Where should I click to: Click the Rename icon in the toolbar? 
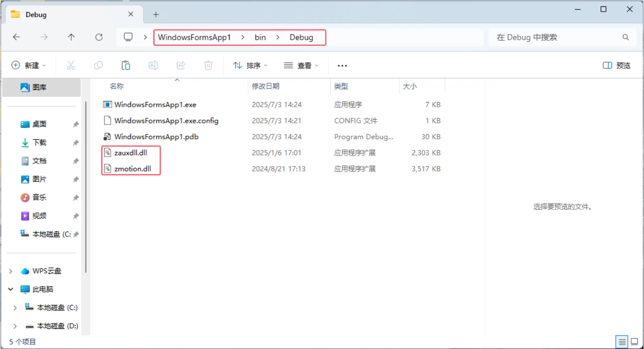[153, 65]
